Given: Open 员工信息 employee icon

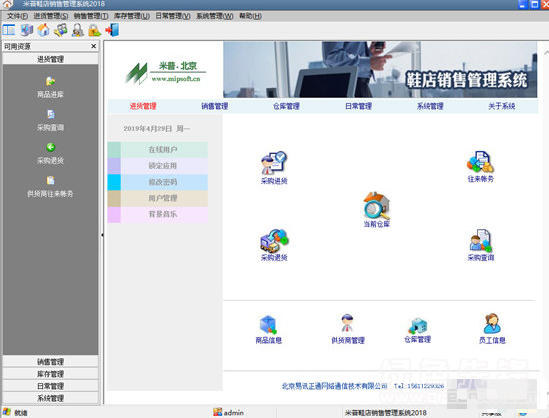Looking at the screenshot, I should point(492,323).
